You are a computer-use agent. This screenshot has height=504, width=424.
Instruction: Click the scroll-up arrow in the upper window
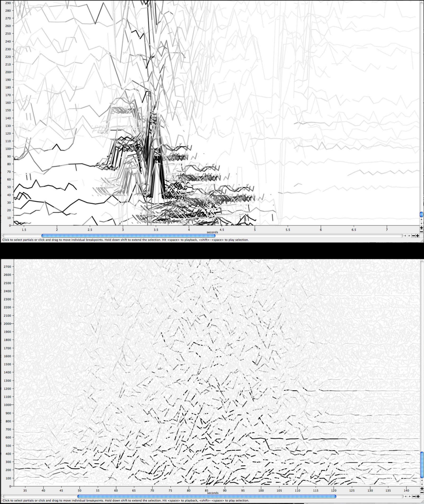pos(422,220)
